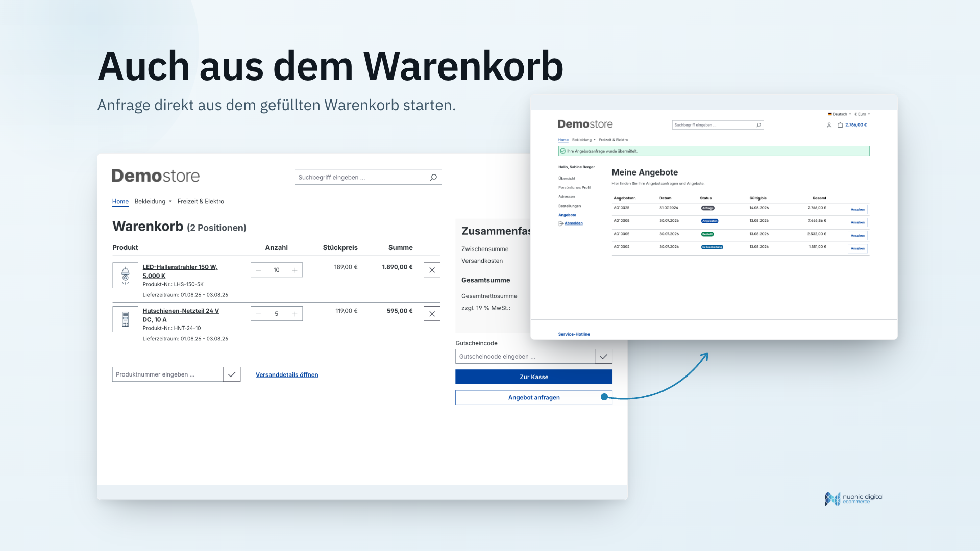980x551 pixels.
Task: Click the Service-Hotline footer link
Action: [x=574, y=334]
